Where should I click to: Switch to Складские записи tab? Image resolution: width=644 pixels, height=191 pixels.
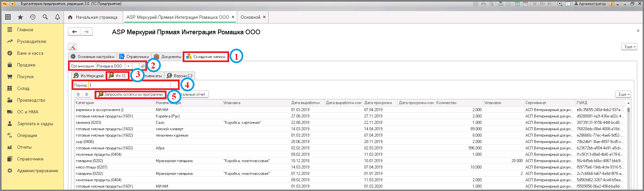pos(206,57)
